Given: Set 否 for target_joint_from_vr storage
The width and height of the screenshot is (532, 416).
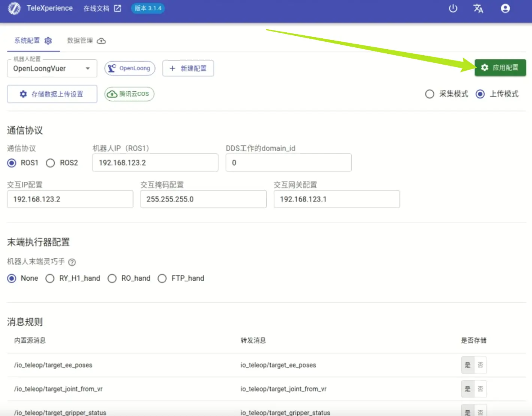Looking at the screenshot, I should pyautogui.click(x=481, y=389).
